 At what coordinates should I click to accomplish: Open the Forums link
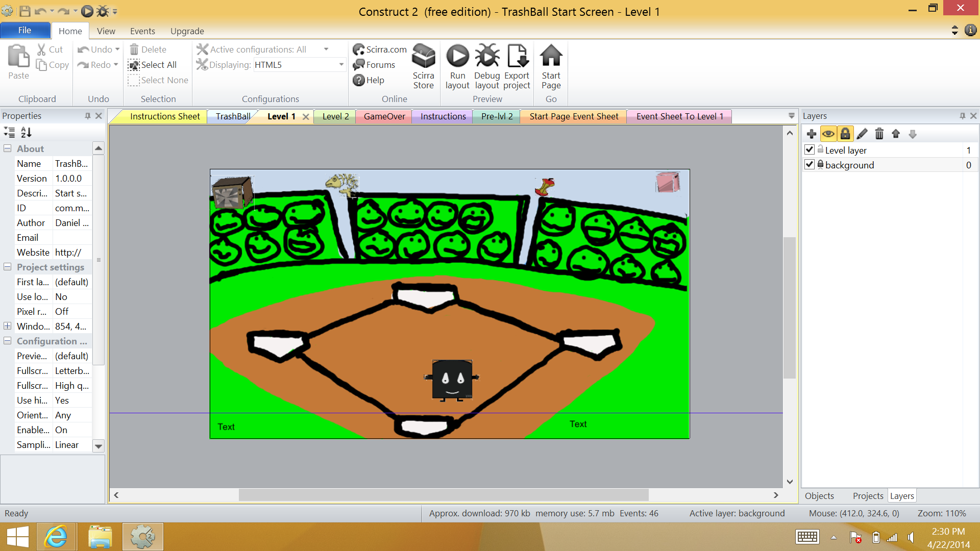[380, 65]
